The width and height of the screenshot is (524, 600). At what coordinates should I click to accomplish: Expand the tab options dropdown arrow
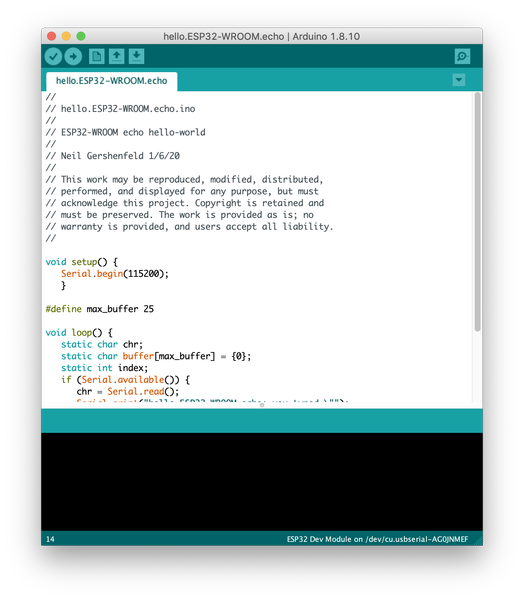[459, 80]
